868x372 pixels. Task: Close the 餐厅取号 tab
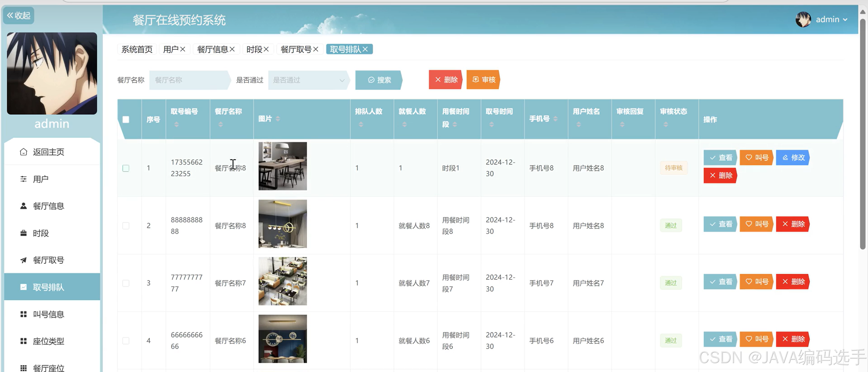tap(316, 49)
